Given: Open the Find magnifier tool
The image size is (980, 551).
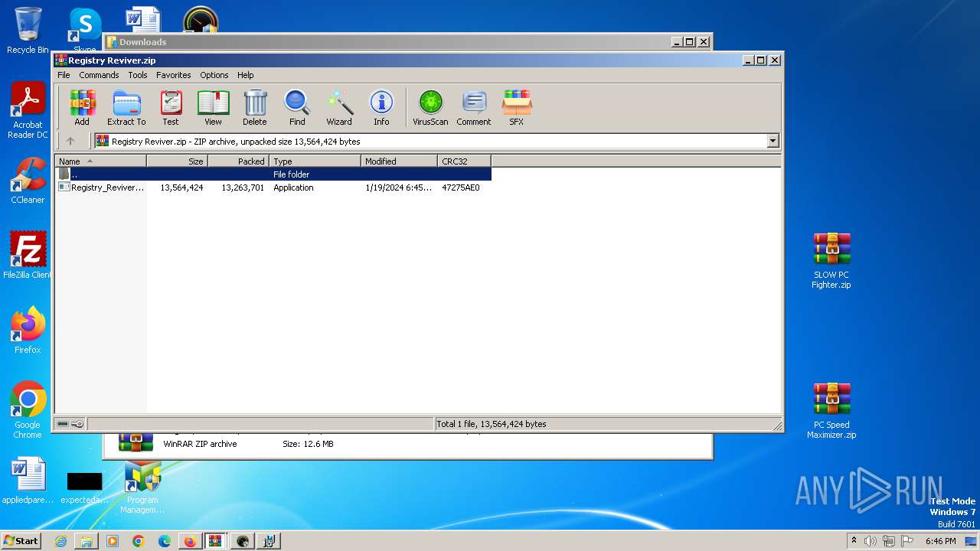Looking at the screenshot, I should pyautogui.click(x=297, y=107).
